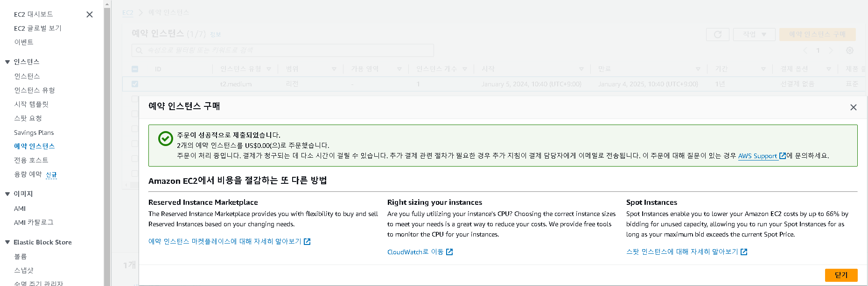
Task: Go to CloudWatch via CloudWatch로 이동 link
Action: tap(415, 252)
